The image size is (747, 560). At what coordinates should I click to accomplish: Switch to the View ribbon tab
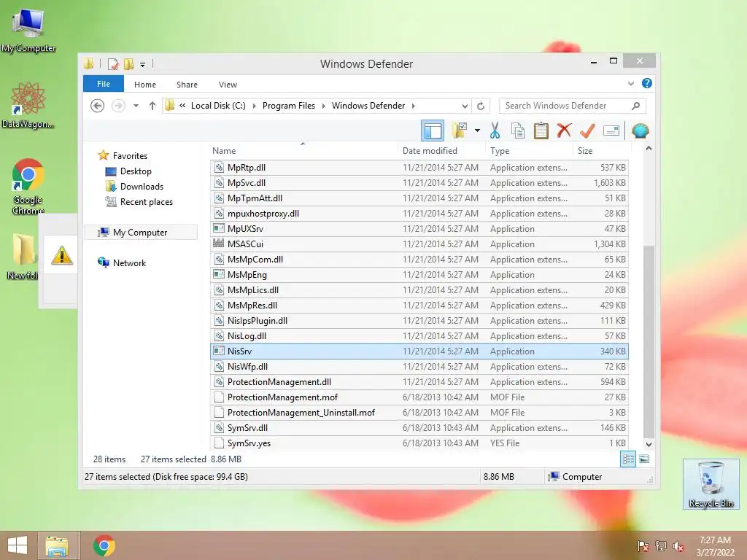point(228,85)
